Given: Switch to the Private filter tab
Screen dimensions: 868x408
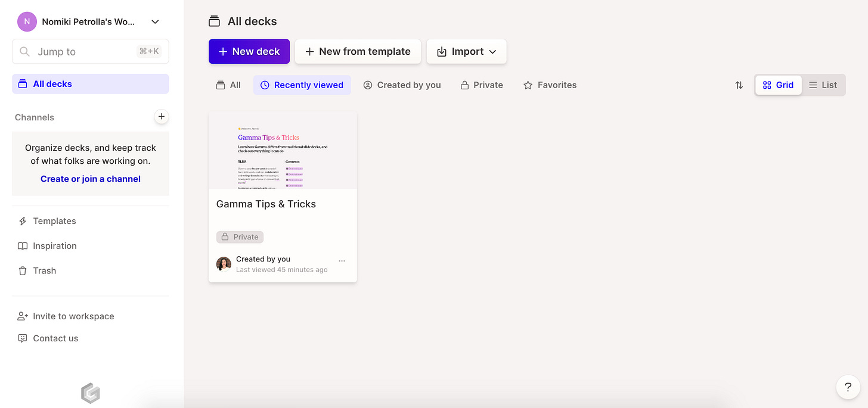Looking at the screenshot, I should tap(482, 85).
